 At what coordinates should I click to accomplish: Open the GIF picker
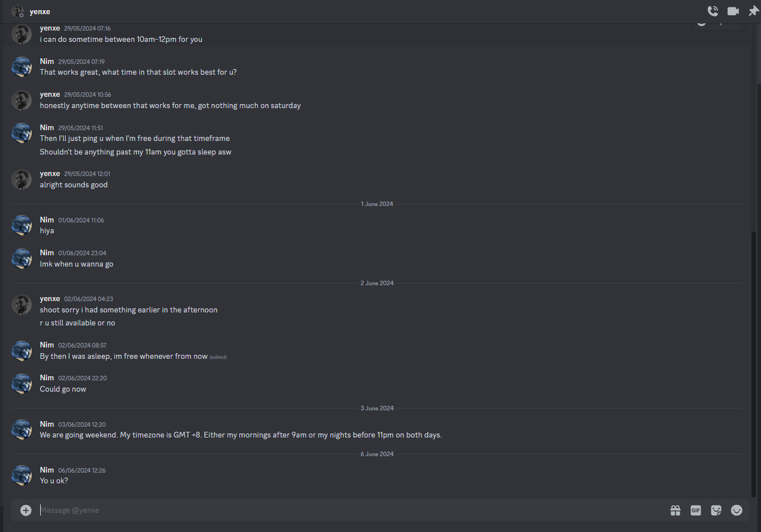(696, 510)
